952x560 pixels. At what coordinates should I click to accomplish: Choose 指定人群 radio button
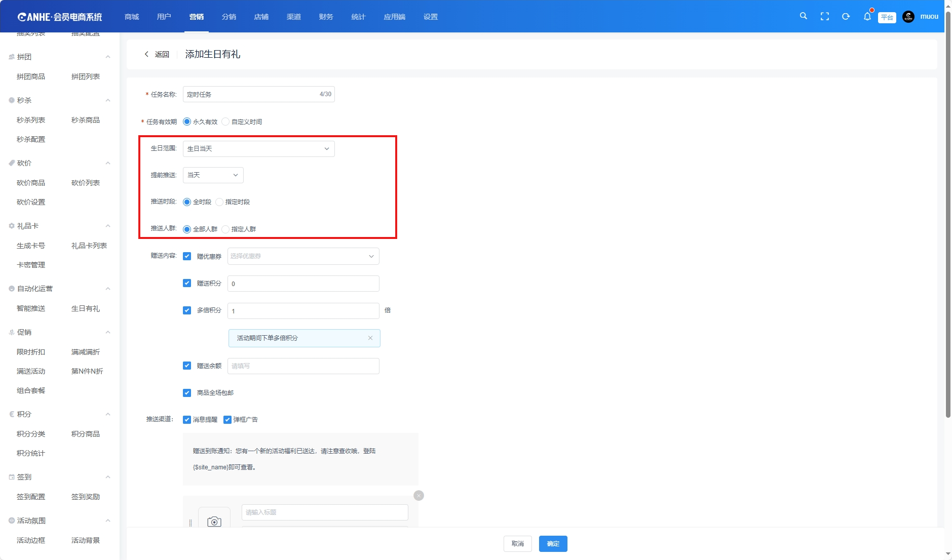point(226,229)
